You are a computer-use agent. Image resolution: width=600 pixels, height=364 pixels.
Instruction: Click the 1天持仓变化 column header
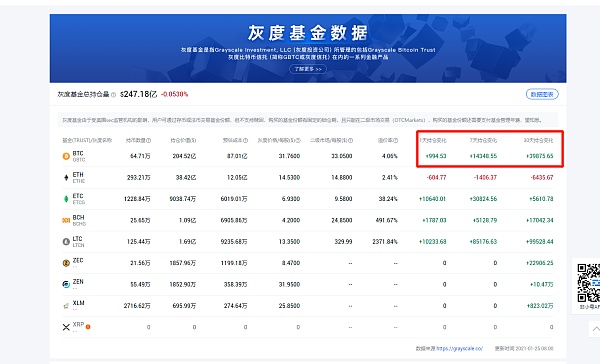click(x=433, y=140)
